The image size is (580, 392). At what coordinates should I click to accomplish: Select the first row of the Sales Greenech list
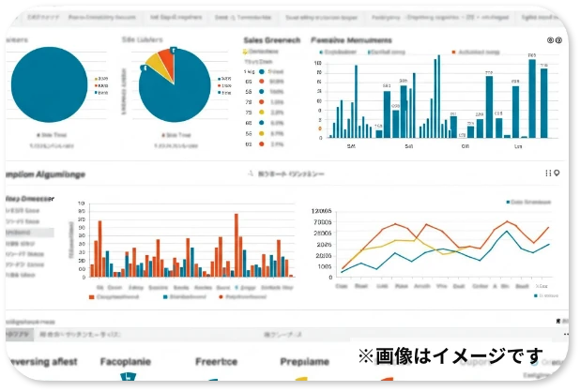pyautogui.click(x=268, y=70)
